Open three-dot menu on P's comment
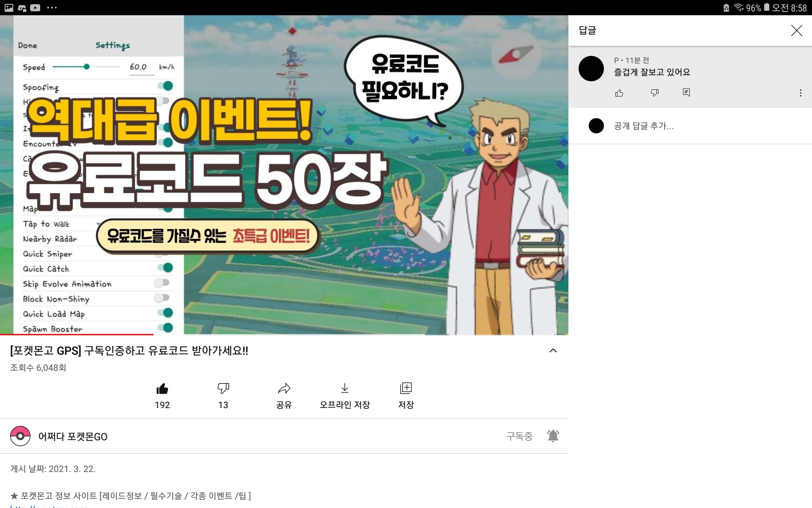Image resolution: width=812 pixels, height=508 pixels. pos(801,93)
